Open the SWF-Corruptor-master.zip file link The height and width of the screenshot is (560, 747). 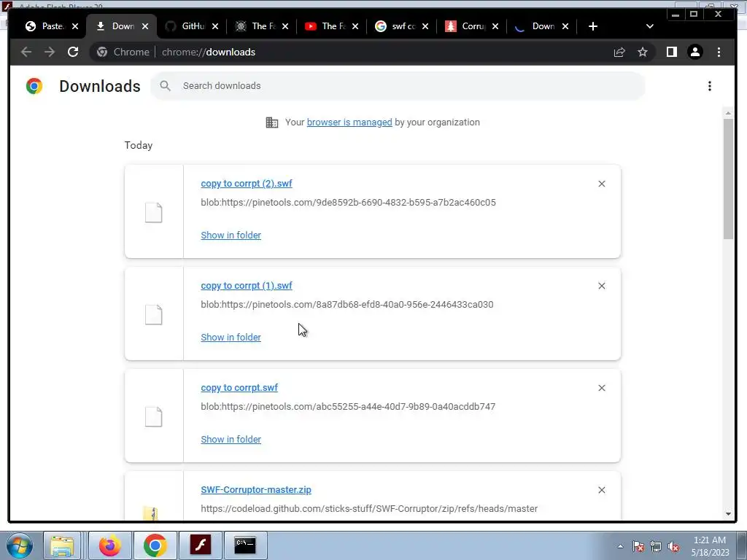(256, 489)
